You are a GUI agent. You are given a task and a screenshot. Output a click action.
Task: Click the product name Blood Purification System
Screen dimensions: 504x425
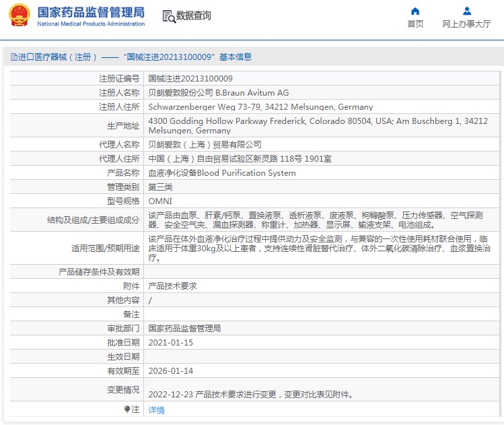(x=246, y=173)
